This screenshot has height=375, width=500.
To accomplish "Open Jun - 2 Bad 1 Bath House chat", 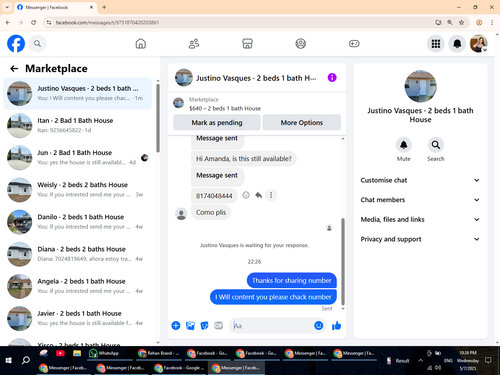I will pos(77,158).
